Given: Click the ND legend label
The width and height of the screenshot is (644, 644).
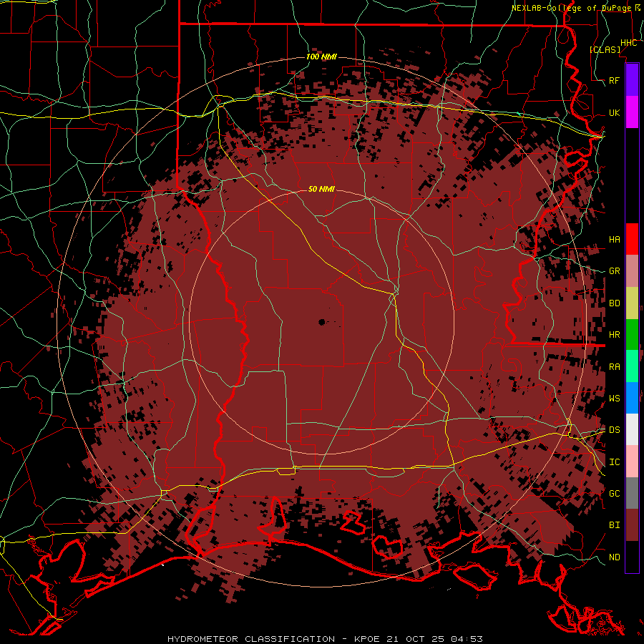Looking at the screenshot, I should point(614,557).
